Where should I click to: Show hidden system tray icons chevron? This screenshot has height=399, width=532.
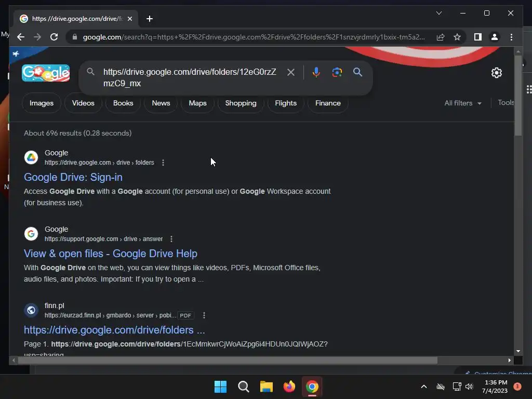424,387
